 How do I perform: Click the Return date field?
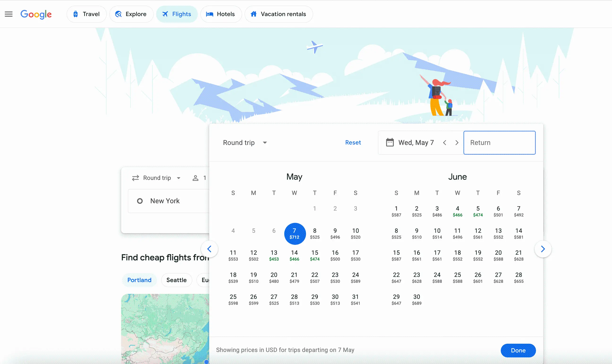(x=499, y=143)
